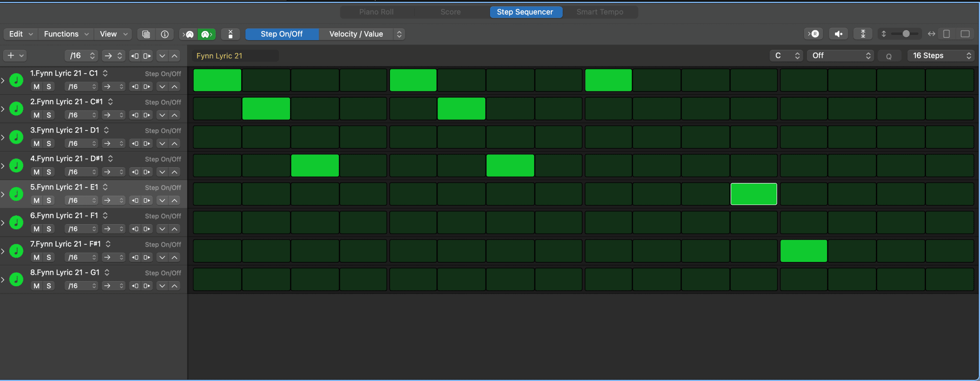Open edit mode selector arrows next to Velocity / Value
Viewport: 980px width, 381px height.
pos(399,34)
